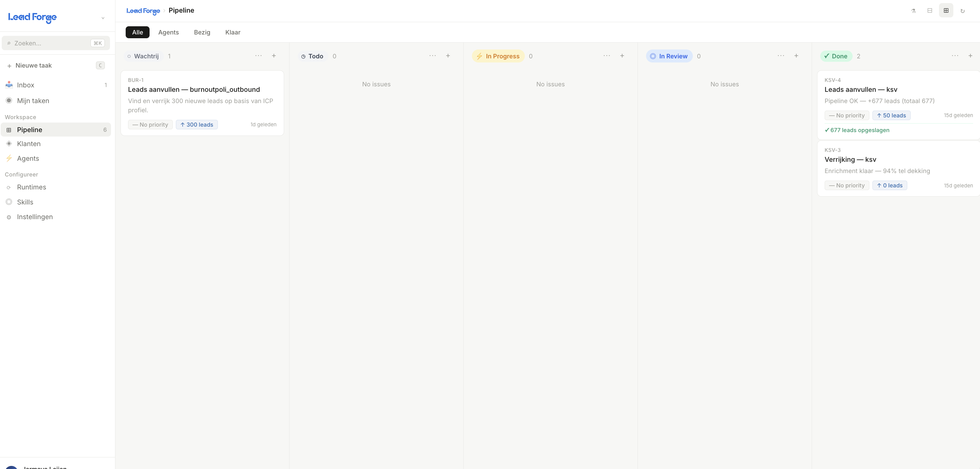
Task: Switch to the Bezig tab
Action: tap(202, 32)
